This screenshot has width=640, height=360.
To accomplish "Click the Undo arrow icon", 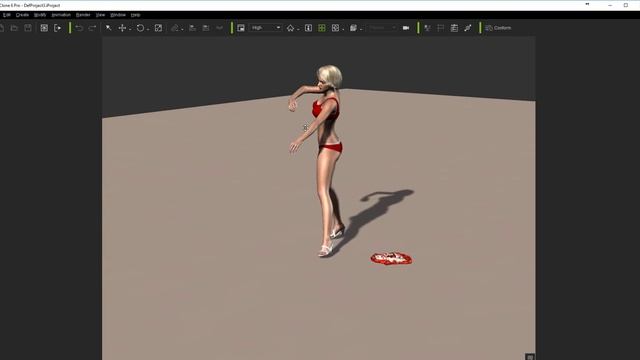I will pyautogui.click(x=79, y=28).
